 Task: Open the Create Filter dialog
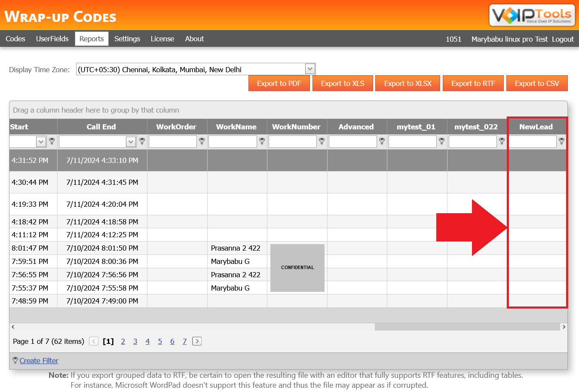(39, 361)
